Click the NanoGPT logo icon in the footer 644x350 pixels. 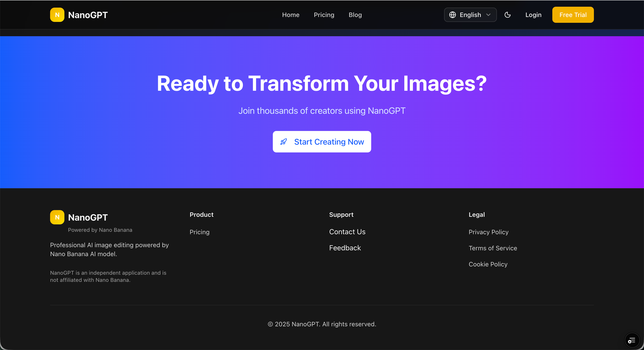click(x=57, y=217)
